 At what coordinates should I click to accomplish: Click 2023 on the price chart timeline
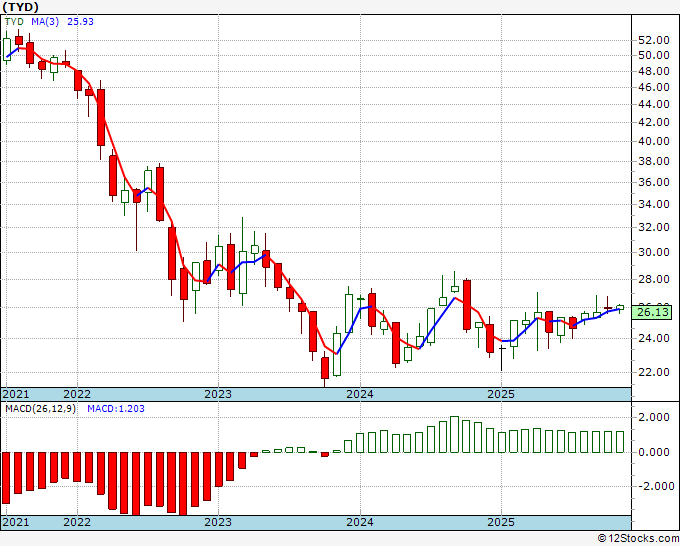coord(218,394)
